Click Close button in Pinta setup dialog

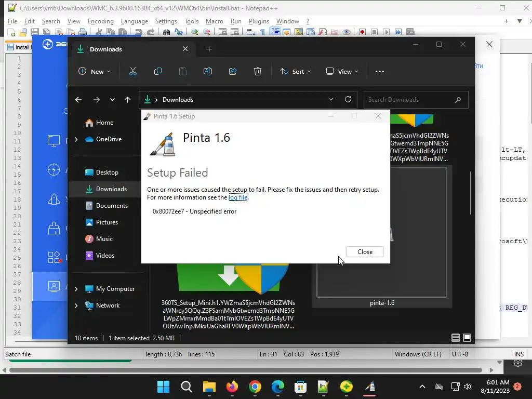365,252
